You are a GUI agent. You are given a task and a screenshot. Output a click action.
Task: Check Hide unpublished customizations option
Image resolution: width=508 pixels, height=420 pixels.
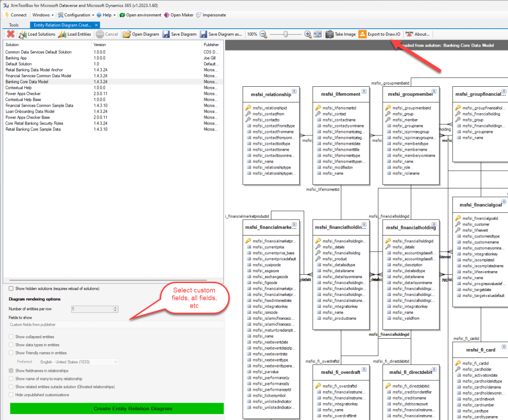coord(11,395)
